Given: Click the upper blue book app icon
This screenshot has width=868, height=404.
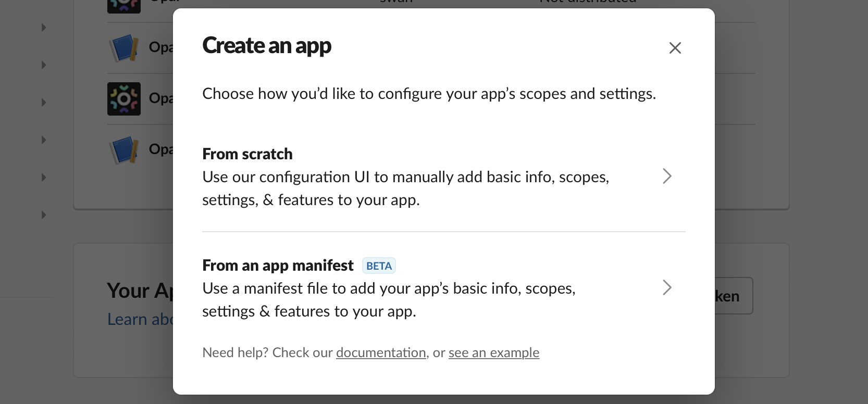Looking at the screenshot, I should point(123,48).
